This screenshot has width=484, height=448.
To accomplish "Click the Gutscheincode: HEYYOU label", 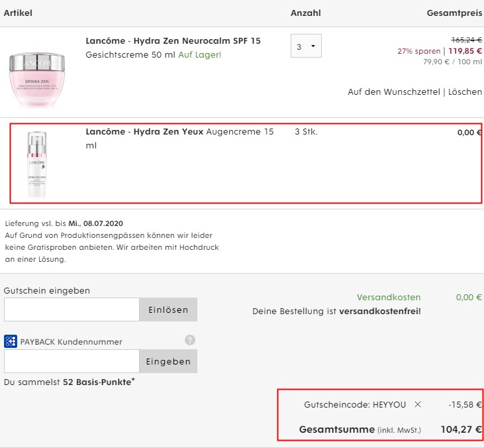I will [x=355, y=404].
